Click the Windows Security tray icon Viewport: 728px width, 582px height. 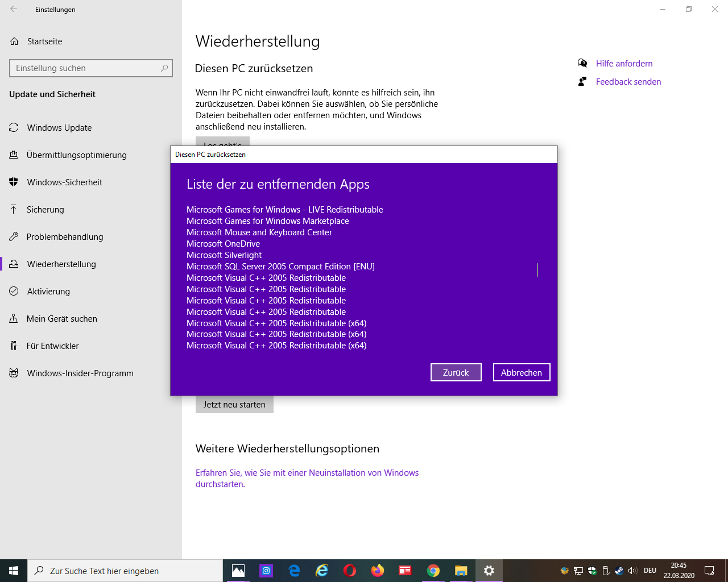tap(592, 571)
